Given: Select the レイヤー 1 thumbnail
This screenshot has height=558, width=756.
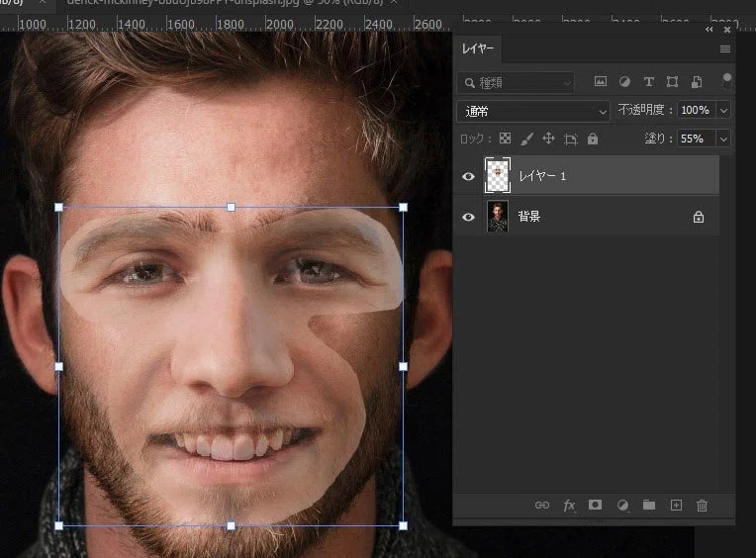Looking at the screenshot, I should click(x=497, y=175).
